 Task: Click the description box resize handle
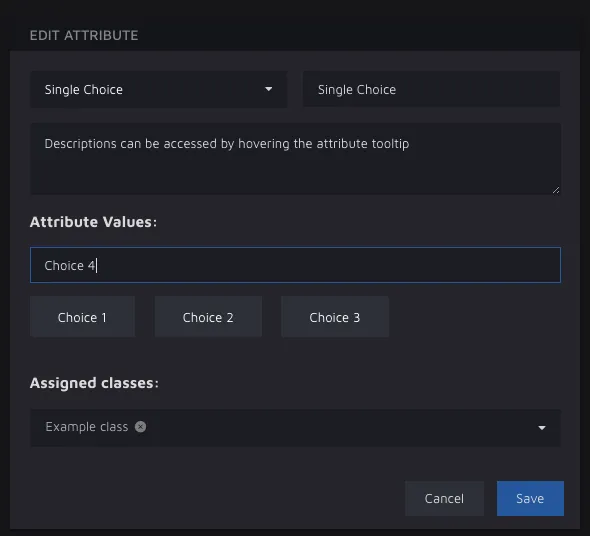556,190
